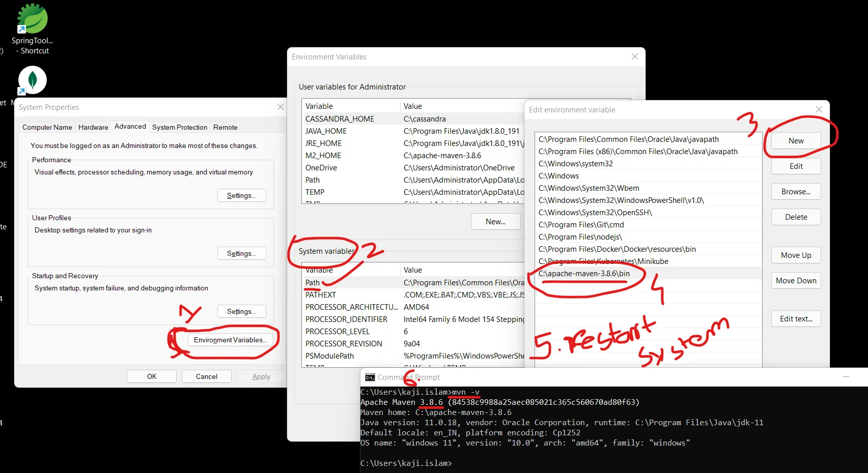Select the Advanced tab in System Properties

tap(130, 126)
